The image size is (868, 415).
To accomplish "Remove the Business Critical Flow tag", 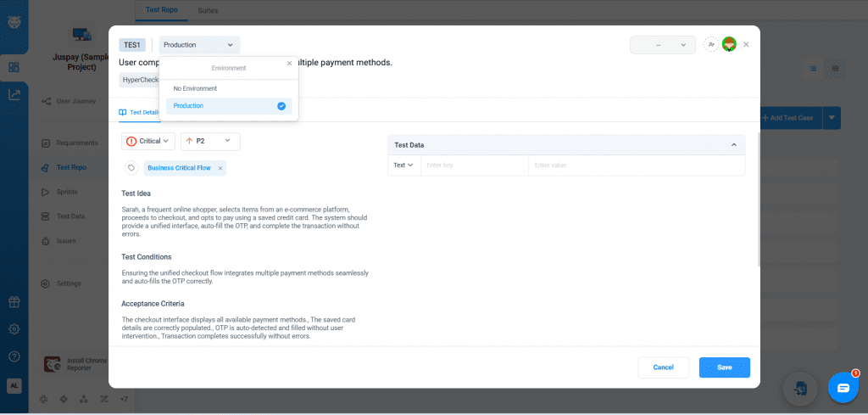I will [220, 168].
